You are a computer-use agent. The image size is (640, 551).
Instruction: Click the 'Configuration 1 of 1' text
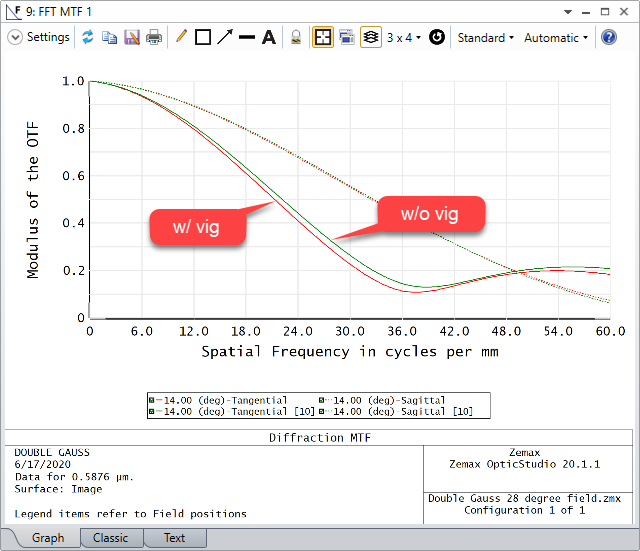point(524,510)
